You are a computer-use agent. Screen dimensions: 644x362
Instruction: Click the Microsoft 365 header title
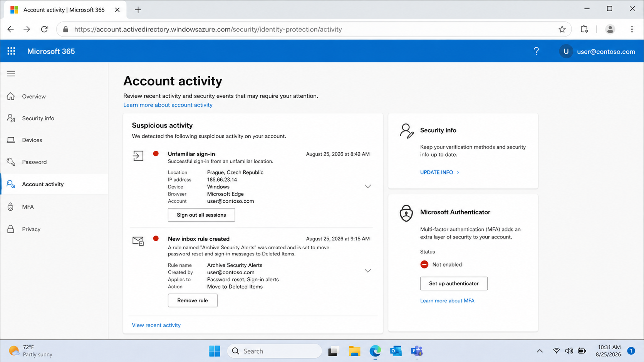[x=51, y=51]
